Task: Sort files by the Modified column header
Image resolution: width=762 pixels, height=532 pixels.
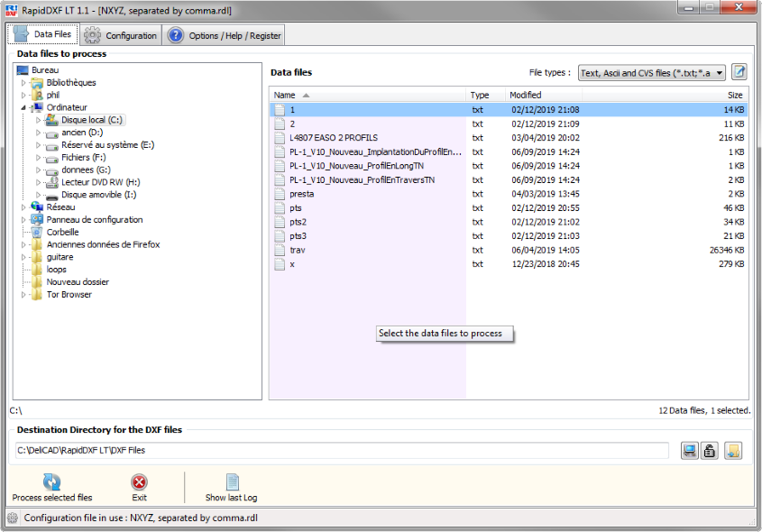Action: point(544,96)
